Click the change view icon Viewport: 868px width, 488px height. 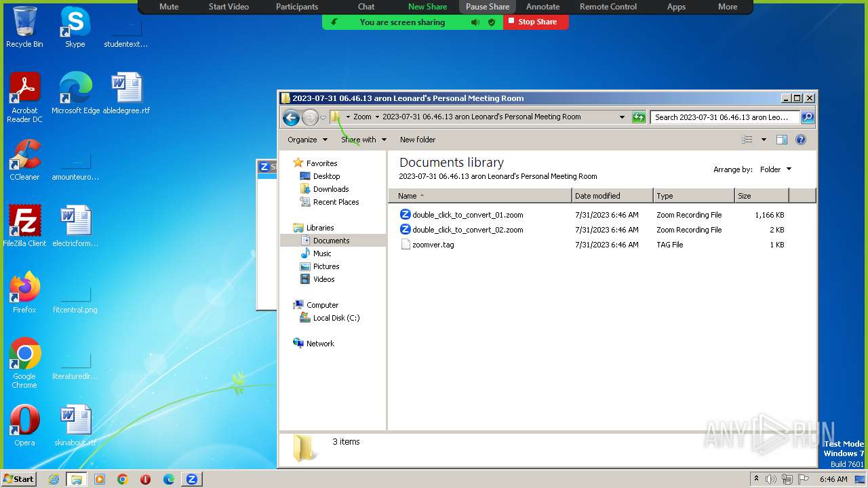tap(747, 140)
